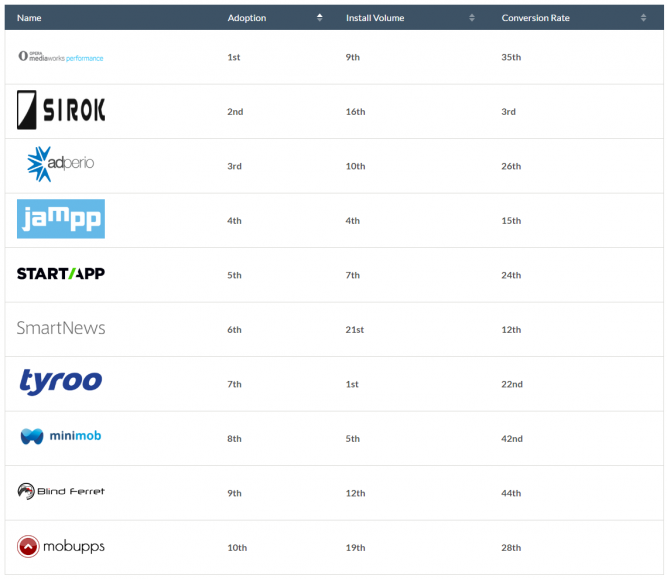Select the SmartNews logo
667x579 pixels.
60,328
